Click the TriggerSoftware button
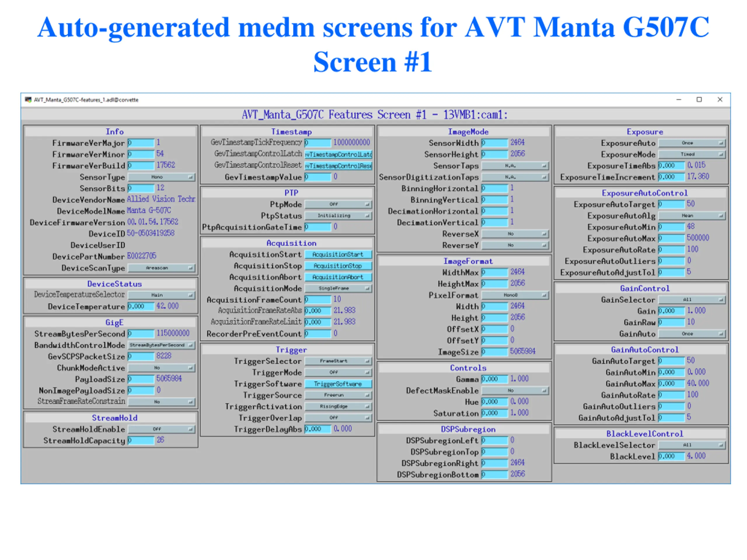This screenshot has width=747, height=560. coord(338,384)
